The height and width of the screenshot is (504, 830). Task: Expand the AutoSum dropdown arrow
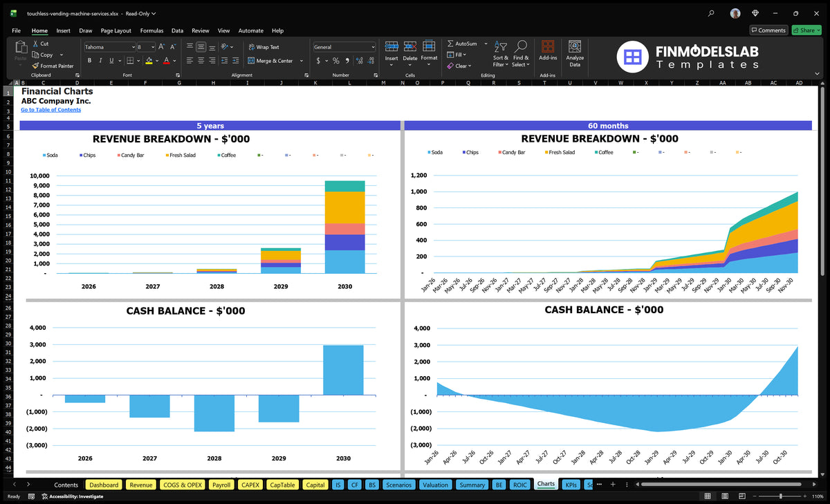pos(486,44)
